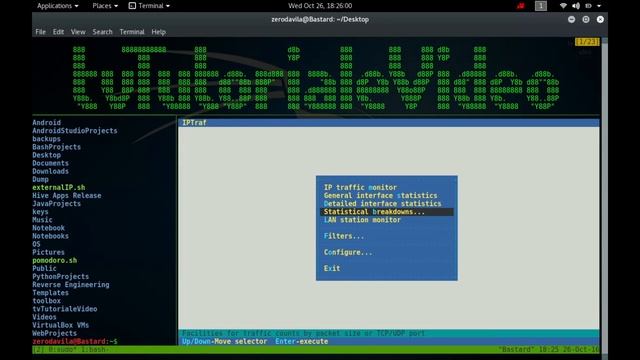Click the red recording indicator icon
Screen dimensions: 640x360
click(x=520, y=6)
